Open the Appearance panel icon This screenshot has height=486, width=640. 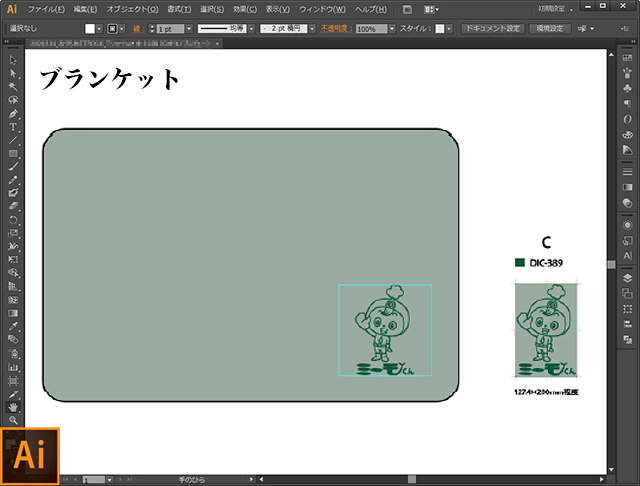pos(627,225)
